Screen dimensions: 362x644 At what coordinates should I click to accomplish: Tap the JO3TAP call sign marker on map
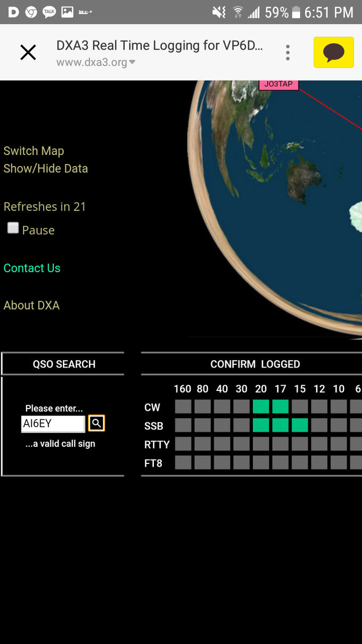pos(278,84)
